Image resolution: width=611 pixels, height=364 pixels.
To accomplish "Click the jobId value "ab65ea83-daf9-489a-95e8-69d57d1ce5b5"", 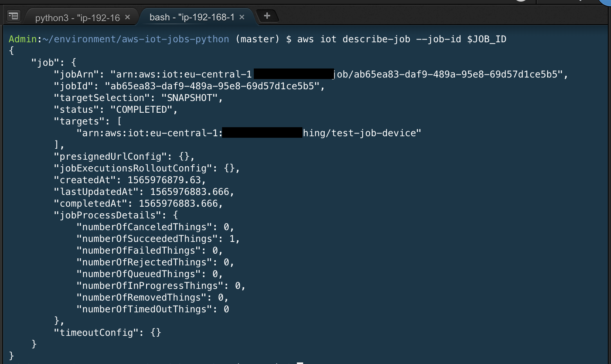I will [212, 86].
